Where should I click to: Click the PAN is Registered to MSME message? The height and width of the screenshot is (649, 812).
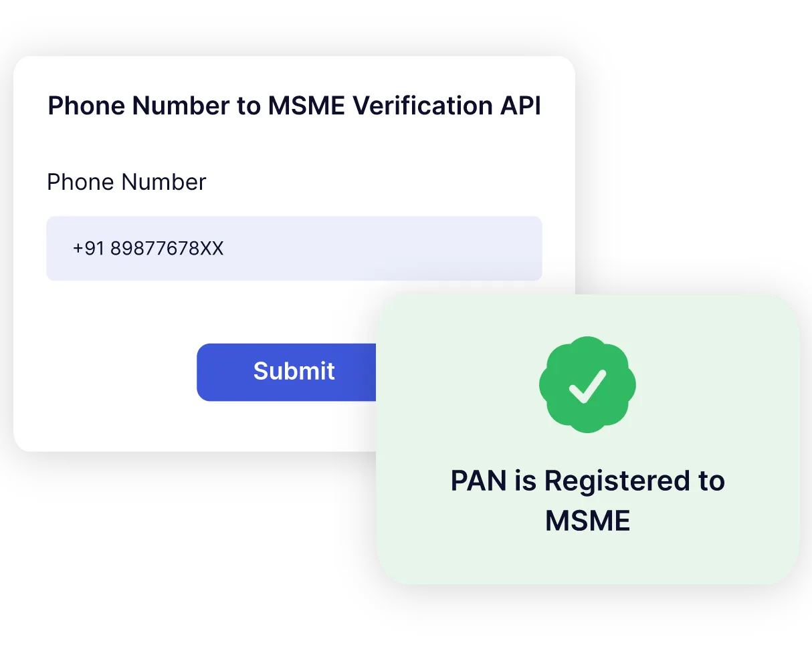(587, 500)
